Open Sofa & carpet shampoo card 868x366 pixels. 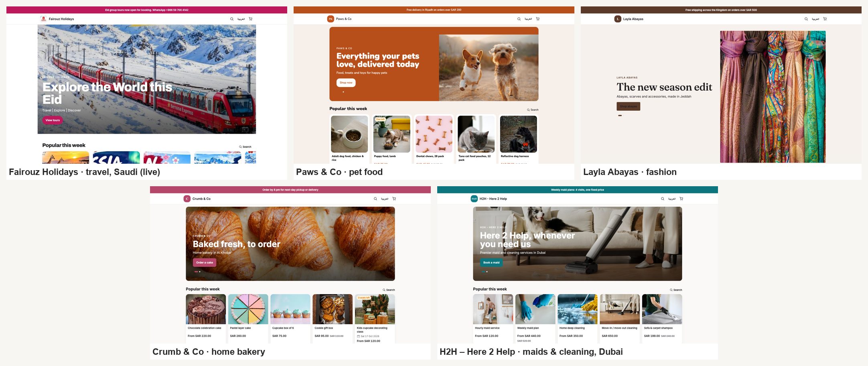click(662, 319)
